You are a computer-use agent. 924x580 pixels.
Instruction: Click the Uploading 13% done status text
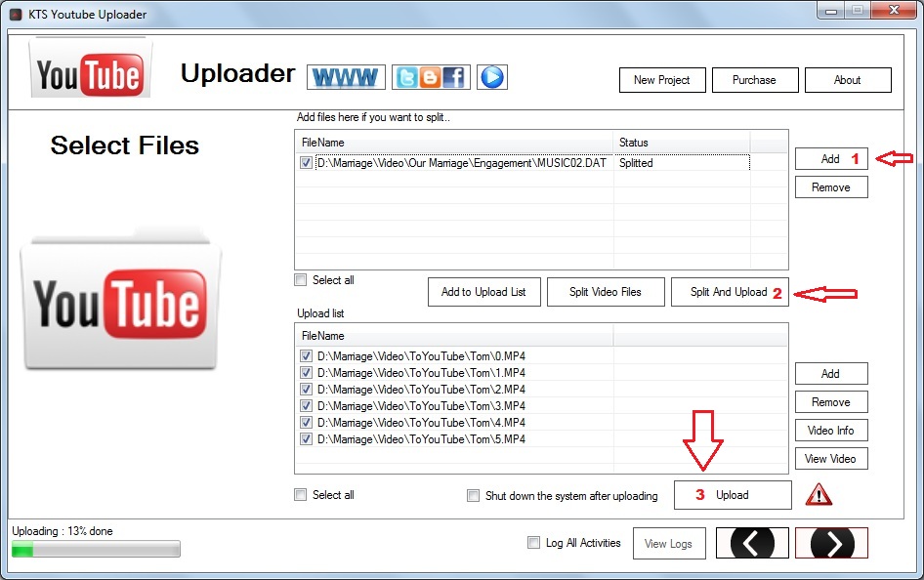(x=63, y=530)
